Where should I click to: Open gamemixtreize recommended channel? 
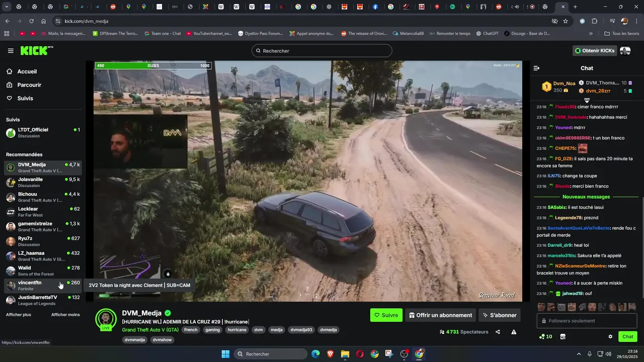pos(43,227)
